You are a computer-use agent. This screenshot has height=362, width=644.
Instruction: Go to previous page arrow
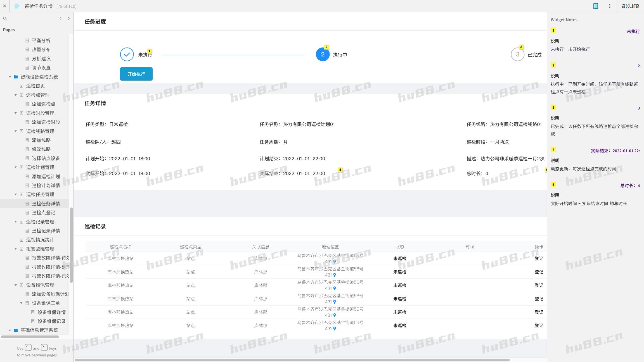click(x=60, y=18)
